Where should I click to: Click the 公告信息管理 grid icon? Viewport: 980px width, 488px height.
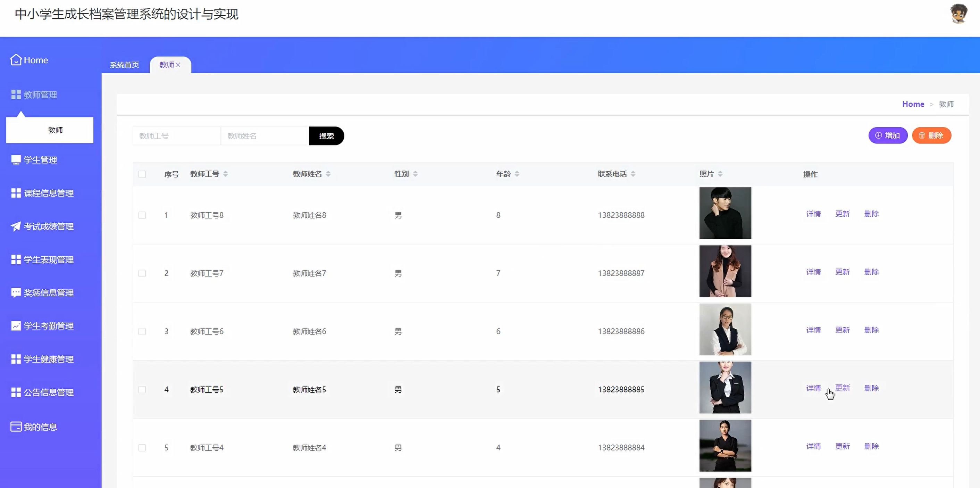(x=16, y=392)
